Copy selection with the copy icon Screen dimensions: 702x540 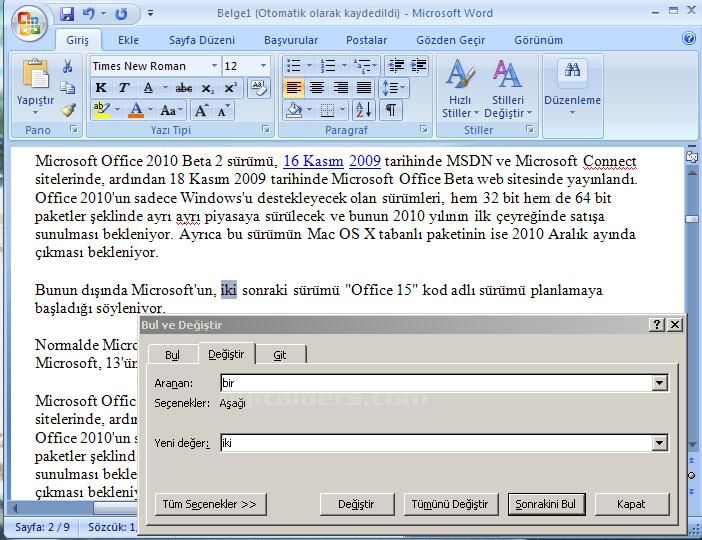pyautogui.click(x=68, y=88)
